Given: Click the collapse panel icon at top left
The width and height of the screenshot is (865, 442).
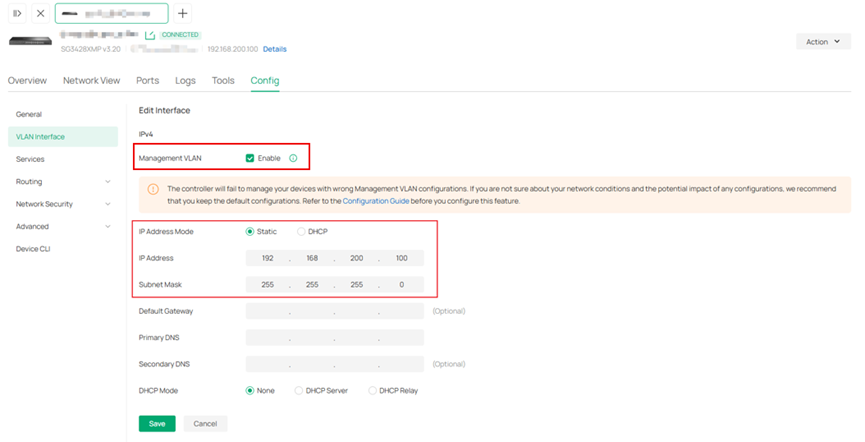Looking at the screenshot, I should [17, 13].
